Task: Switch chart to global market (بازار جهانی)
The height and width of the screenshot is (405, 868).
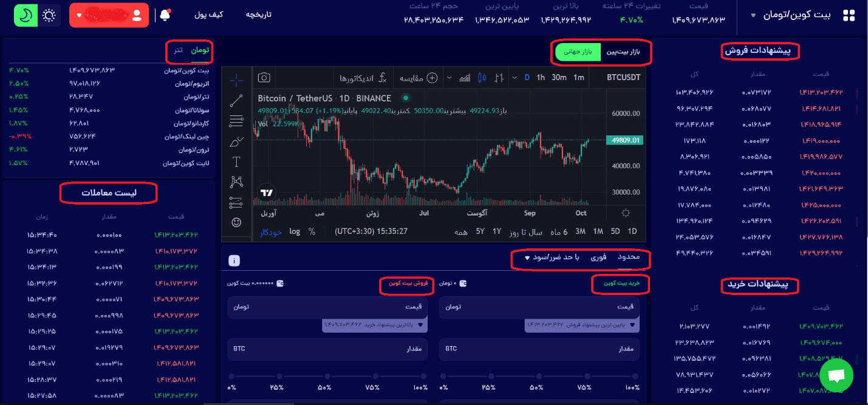Action: [x=578, y=52]
